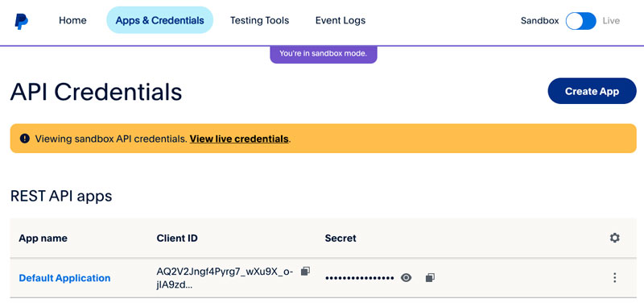Follow the View live credentials link
Viewport: 644px width, 303px height.
[239, 139]
